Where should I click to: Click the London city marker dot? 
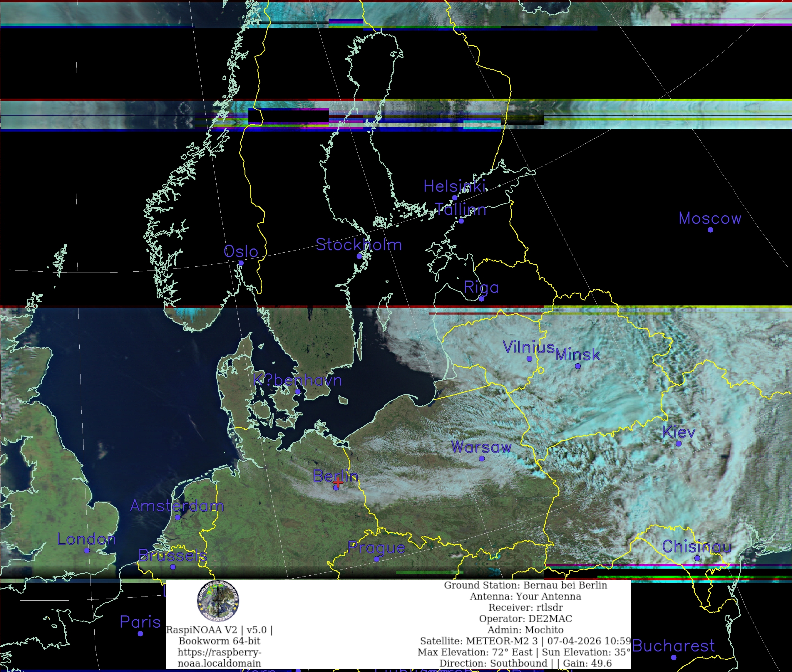tap(86, 550)
